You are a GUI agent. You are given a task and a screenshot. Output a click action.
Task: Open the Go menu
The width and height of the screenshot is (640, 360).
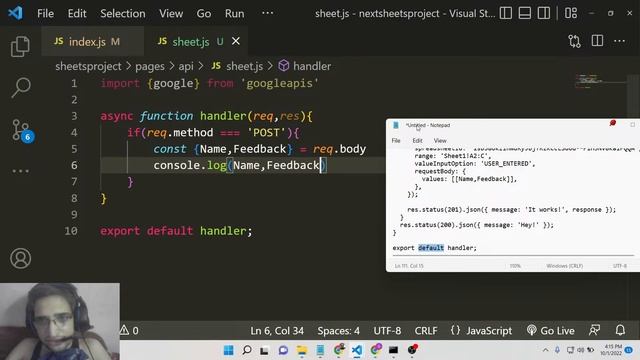204,13
